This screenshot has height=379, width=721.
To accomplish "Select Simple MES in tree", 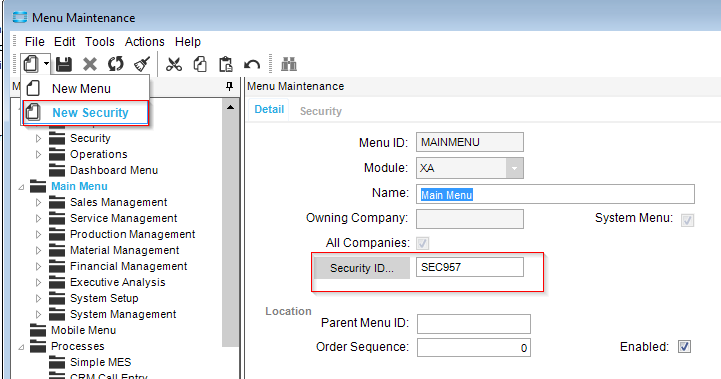I will [101, 362].
